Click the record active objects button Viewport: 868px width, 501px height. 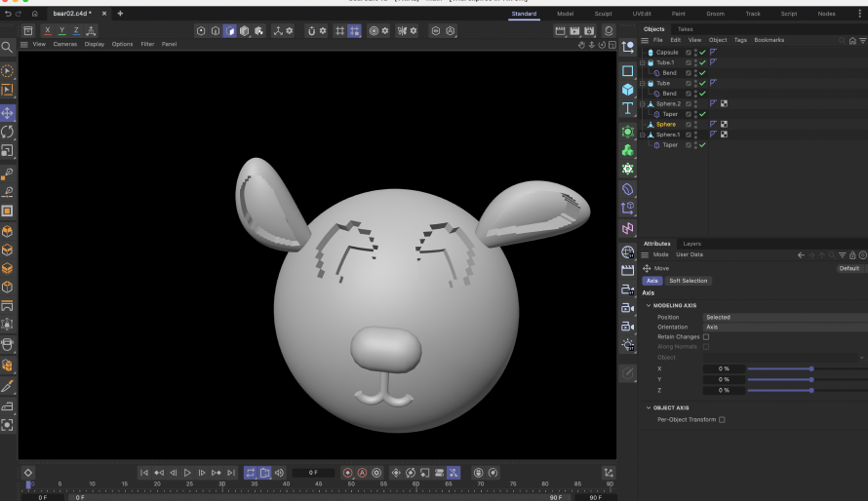coord(347,473)
